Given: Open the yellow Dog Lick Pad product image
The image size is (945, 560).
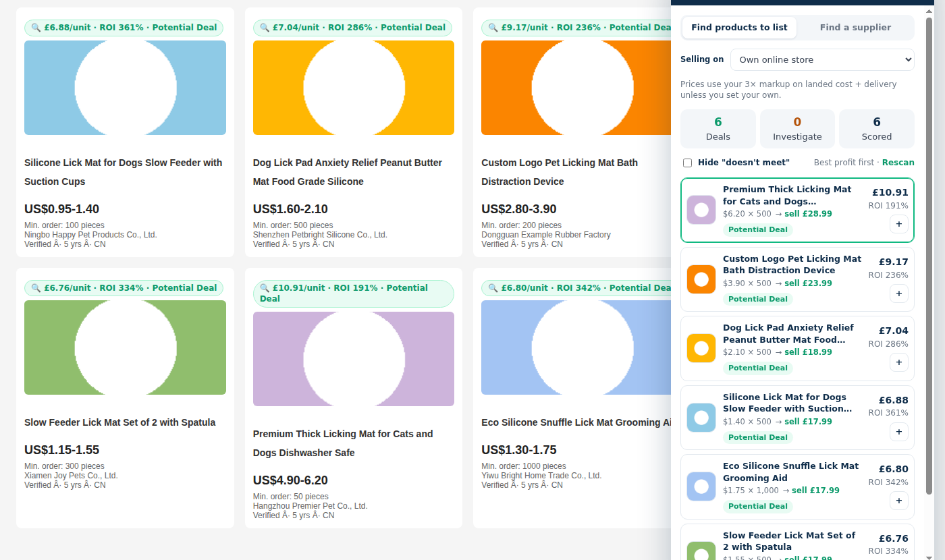Looking at the screenshot, I should coord(354,88).
